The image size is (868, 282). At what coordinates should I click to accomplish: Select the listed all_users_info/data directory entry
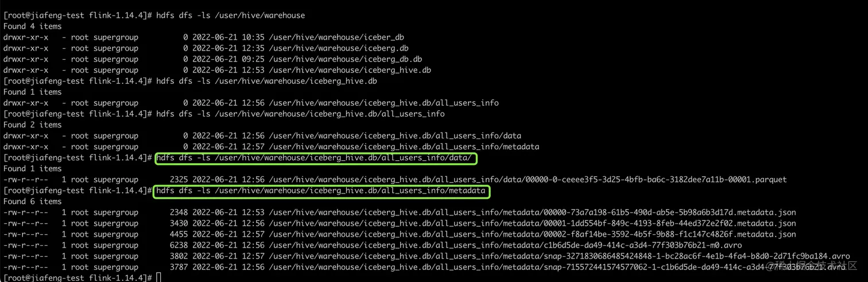pyautogui.click(x=395, y=136)
